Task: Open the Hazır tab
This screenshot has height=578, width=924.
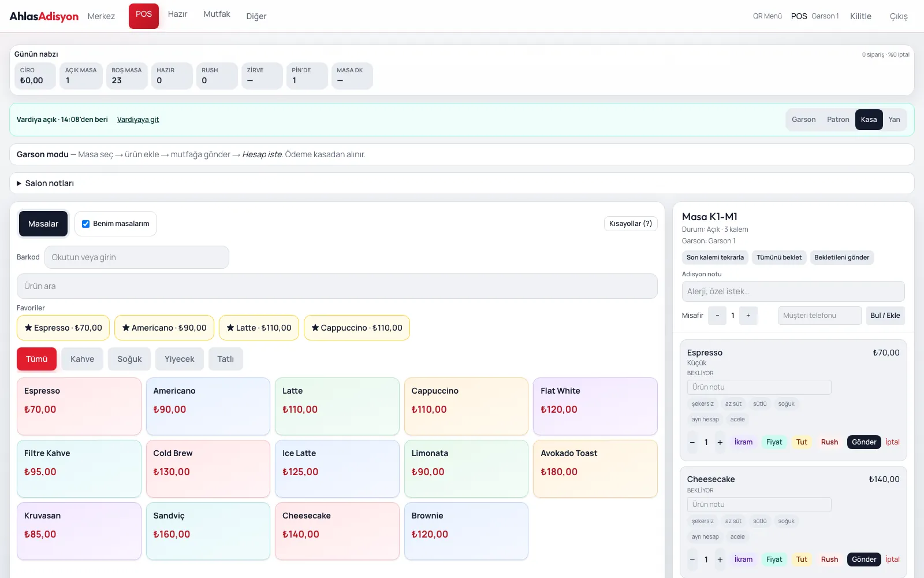Action: (177, 14)
